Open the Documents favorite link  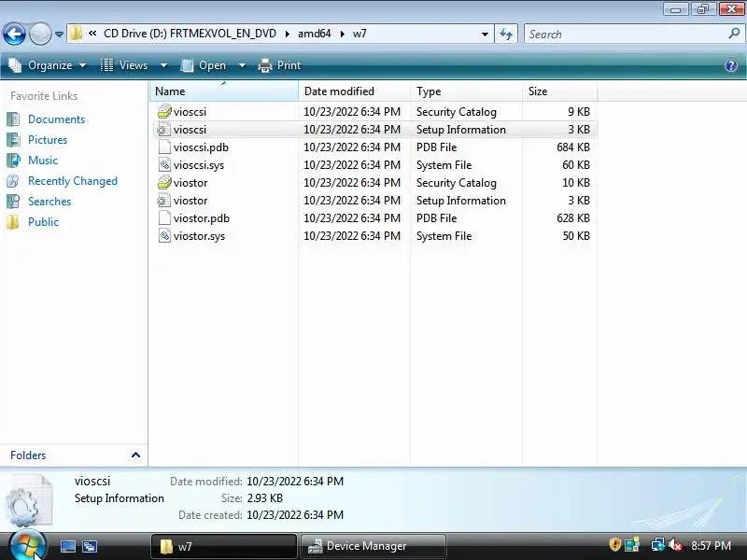(56, 119)
